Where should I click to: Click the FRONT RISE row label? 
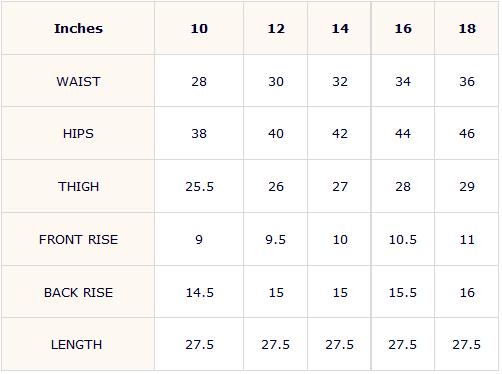pos(78,239)
